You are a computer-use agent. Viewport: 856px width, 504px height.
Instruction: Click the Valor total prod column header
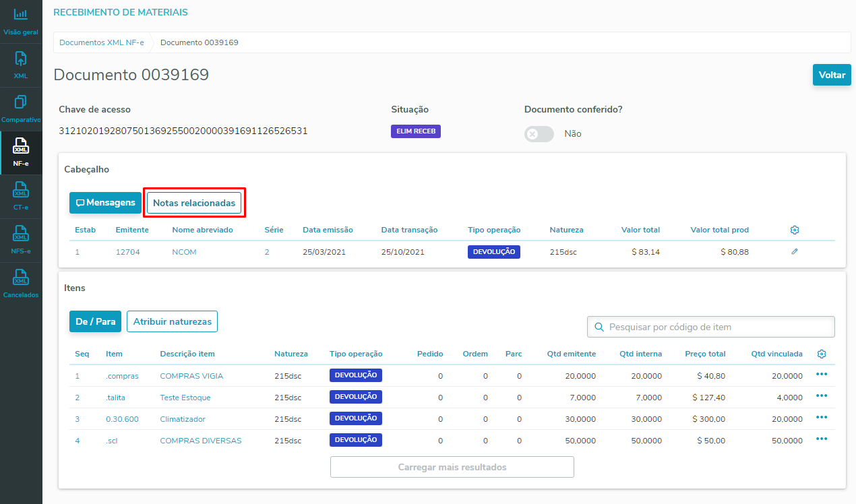click(720, 230)
